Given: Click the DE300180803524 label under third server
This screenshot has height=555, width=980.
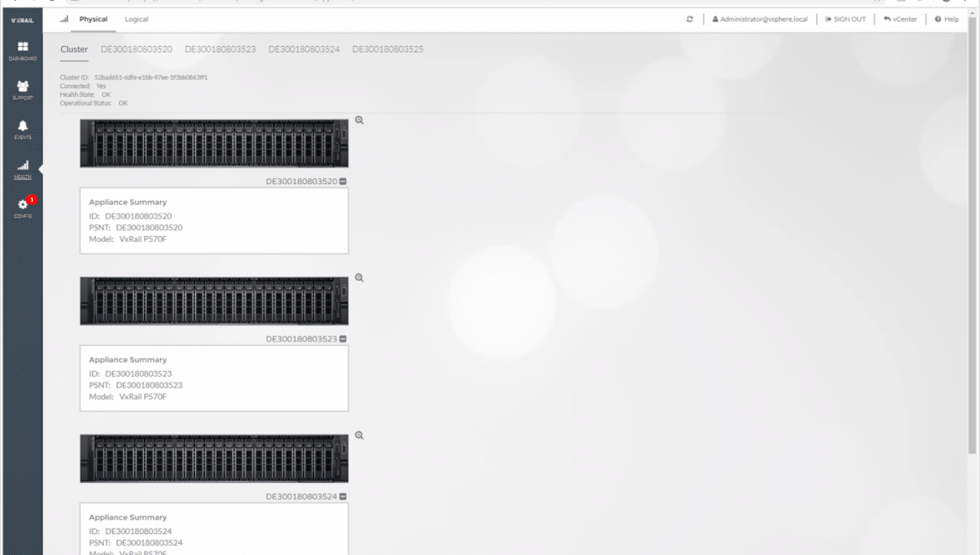Looking at the screenshot, I should point(302,497).
